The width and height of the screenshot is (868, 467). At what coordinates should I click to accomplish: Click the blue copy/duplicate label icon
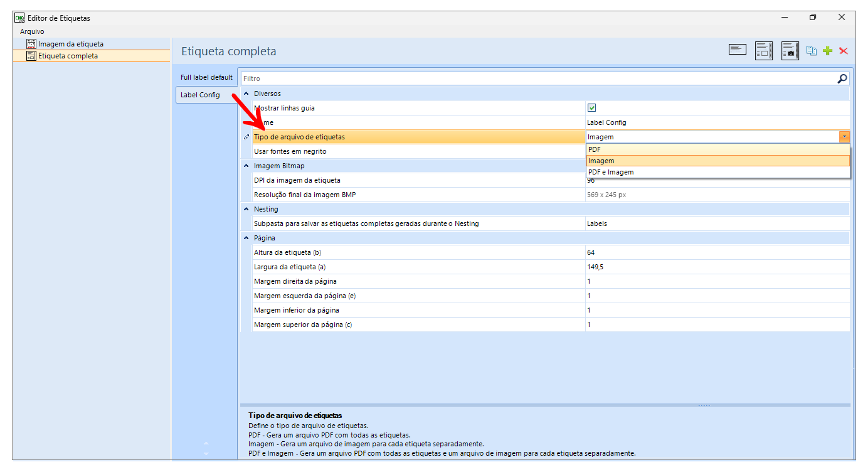[812, 51]
